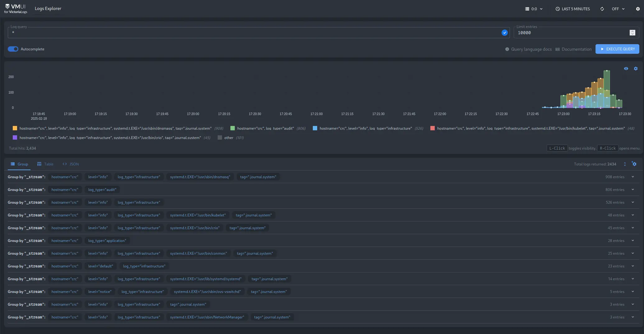Open global settings gear icon
This screenshot has width=644, height=334.
point(638,9)
